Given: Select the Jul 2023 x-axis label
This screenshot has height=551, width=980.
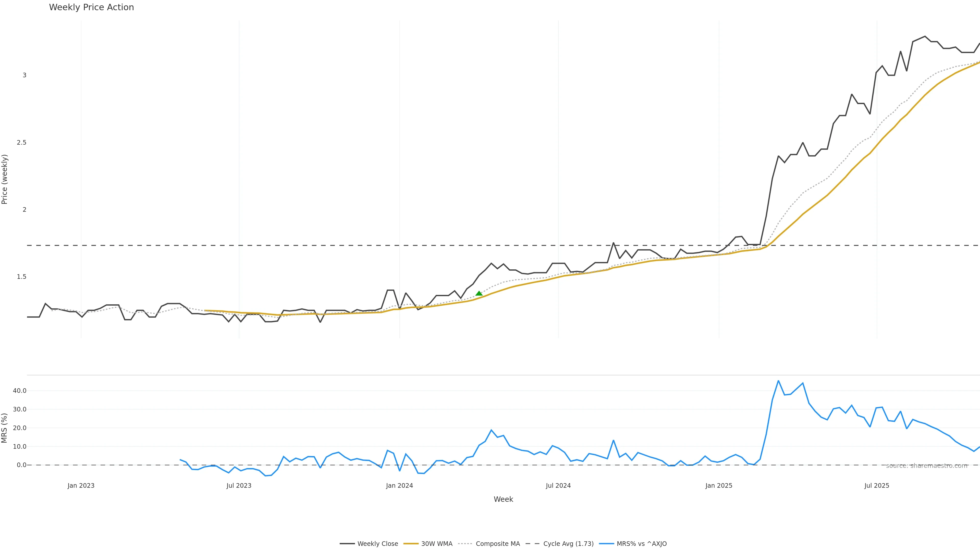Looking at the screenshot, I should pos(239,486).
